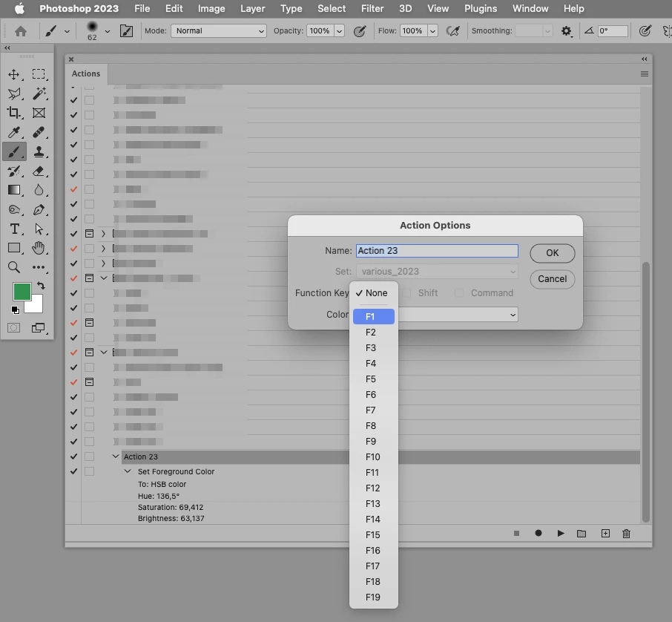This screenshot has height=622, width=672.
Task: Reset default foreground and background colors
Action: 16,310
